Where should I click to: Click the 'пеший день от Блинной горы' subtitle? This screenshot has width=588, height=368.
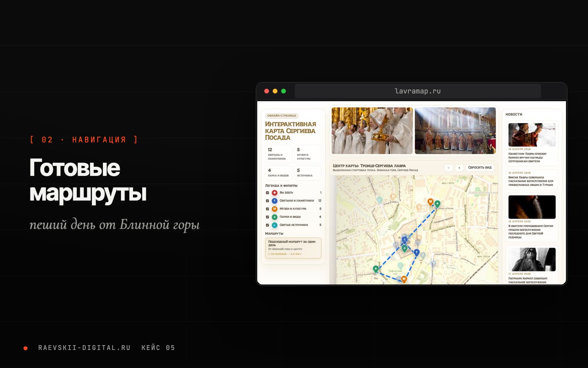click(x=115, y=224)
